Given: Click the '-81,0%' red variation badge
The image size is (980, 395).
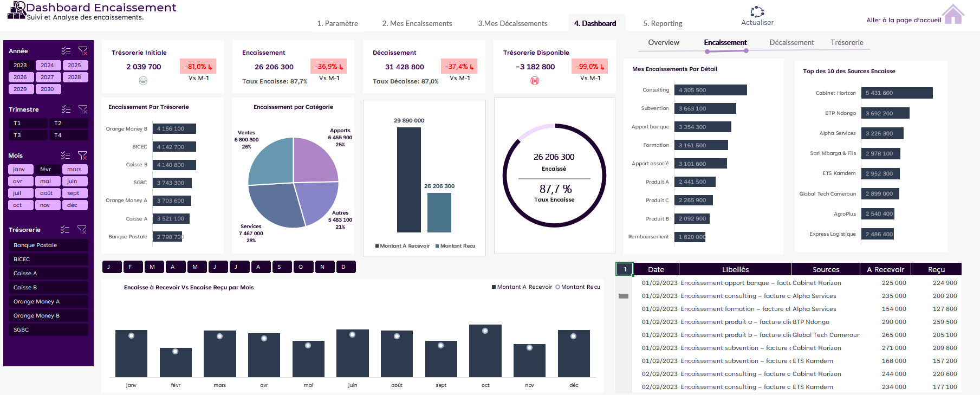Looking at the screenshot, I should pyautogui.click(x=198, y=67).
